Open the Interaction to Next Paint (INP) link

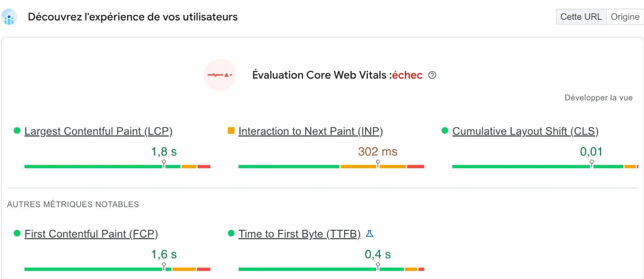coord(311,131)
